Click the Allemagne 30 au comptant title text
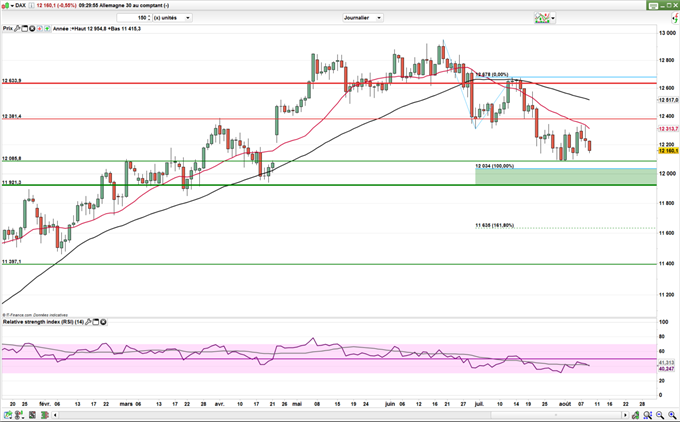This screenshot has height=422, width=680. tap(132, 6)
